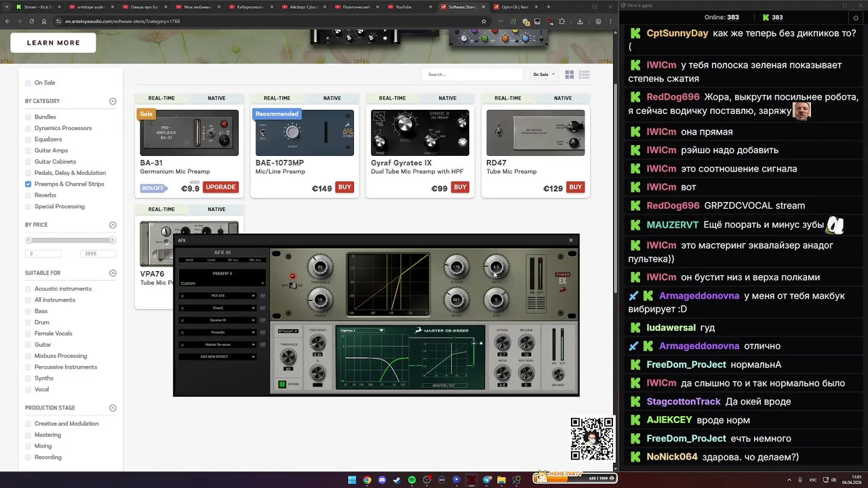Image resolution: width=868 pixels, height=488 pixels.
Task: Turn the PowerEx Threshold knob
Action: (x=320, y=267)
